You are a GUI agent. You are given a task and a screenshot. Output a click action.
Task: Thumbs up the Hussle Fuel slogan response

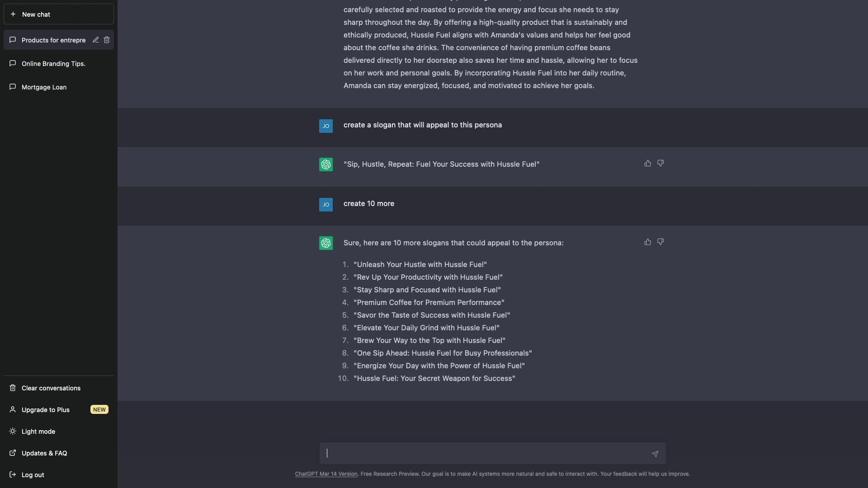[648, 163]
